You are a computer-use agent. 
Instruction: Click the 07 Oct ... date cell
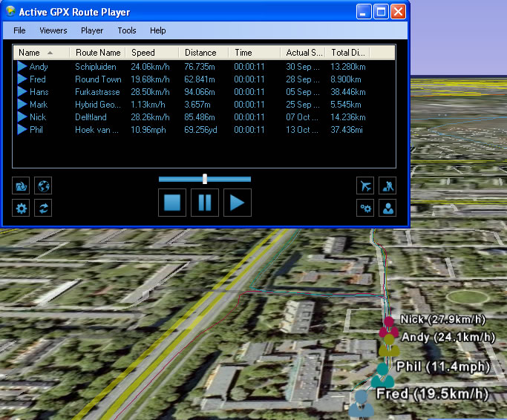click(x=302, y=117)
